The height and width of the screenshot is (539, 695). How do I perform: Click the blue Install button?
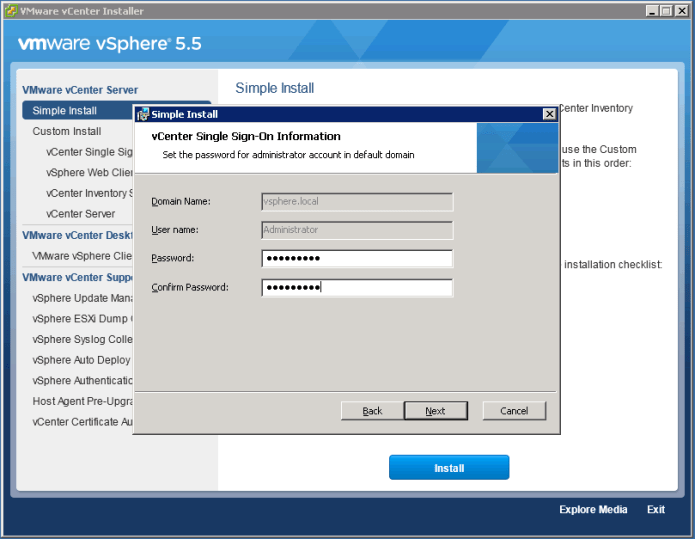point(449,468)
